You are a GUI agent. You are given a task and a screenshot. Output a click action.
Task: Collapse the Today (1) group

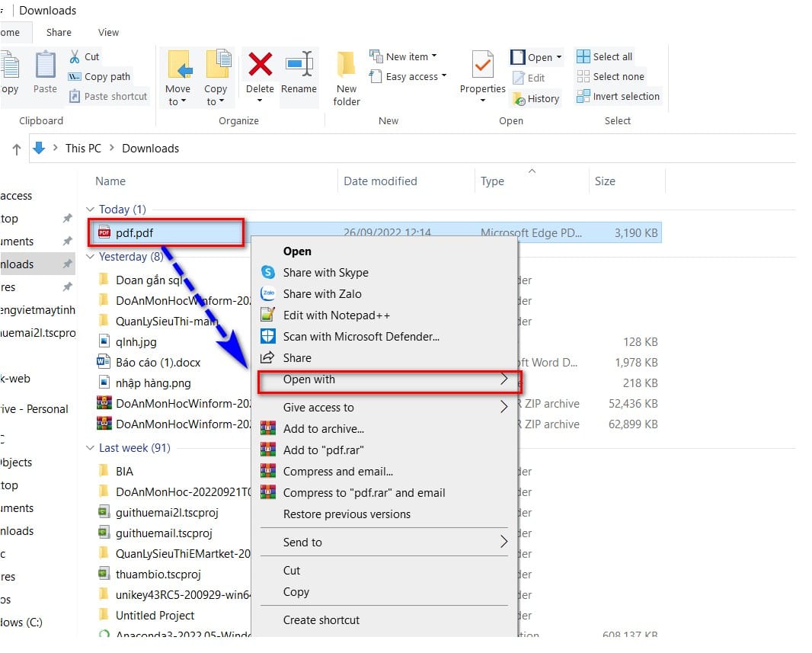[90, 210]
